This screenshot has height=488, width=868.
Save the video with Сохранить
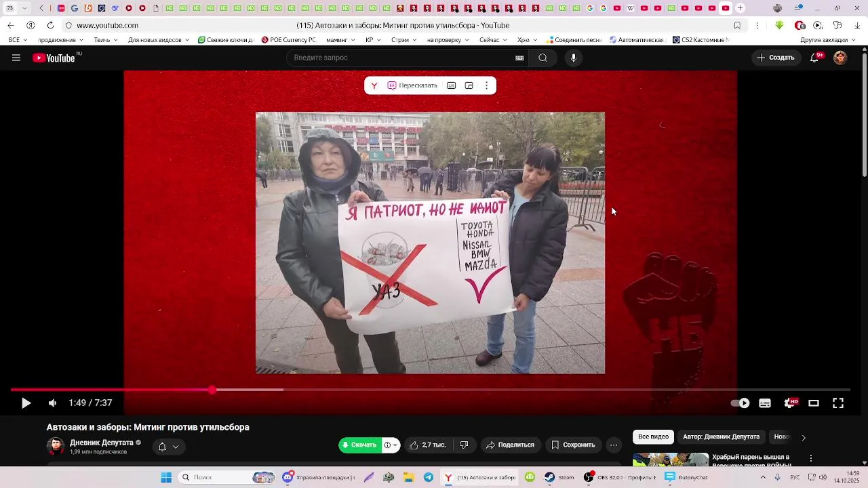coord(573,445)
